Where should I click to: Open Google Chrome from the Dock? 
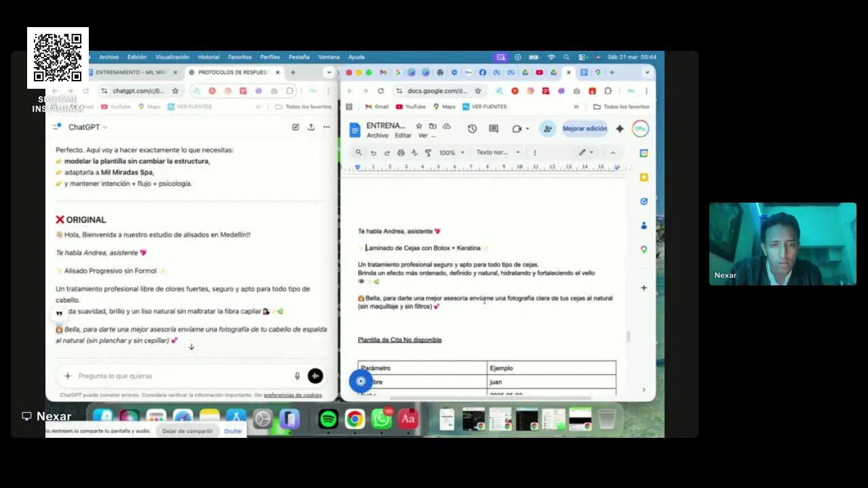[x=355, y=420]
